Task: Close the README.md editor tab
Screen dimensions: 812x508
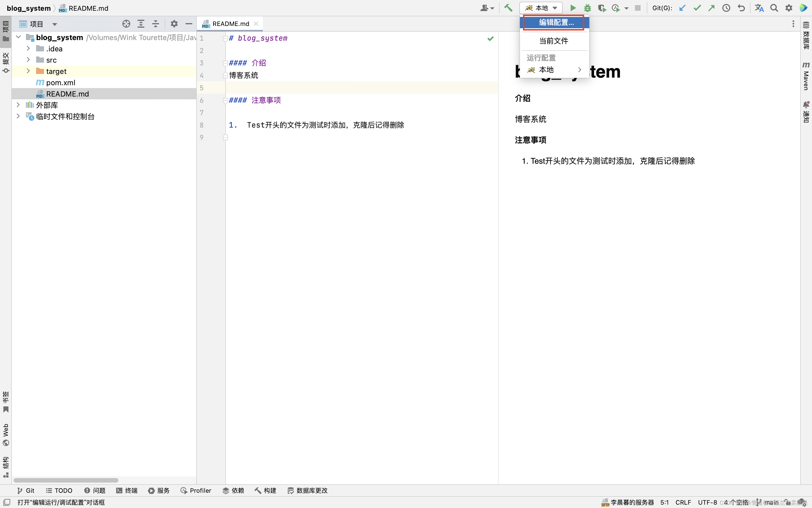Action: tap(256, 24)
